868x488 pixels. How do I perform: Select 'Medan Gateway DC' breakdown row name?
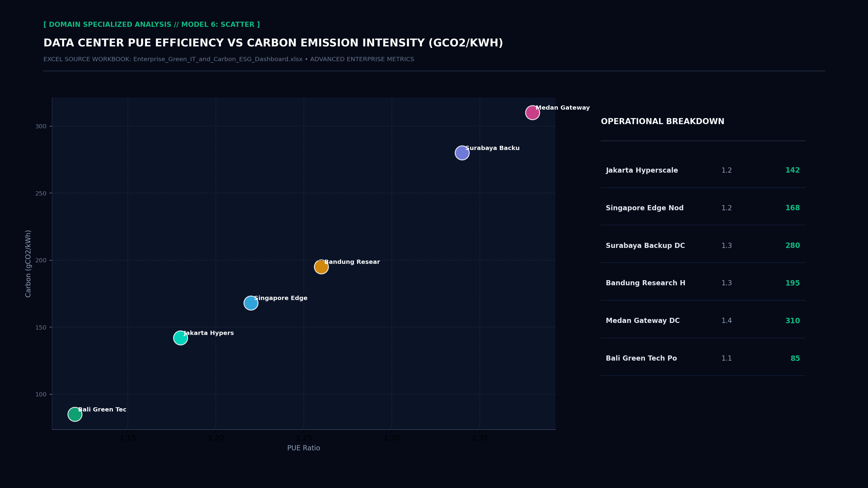643,321
